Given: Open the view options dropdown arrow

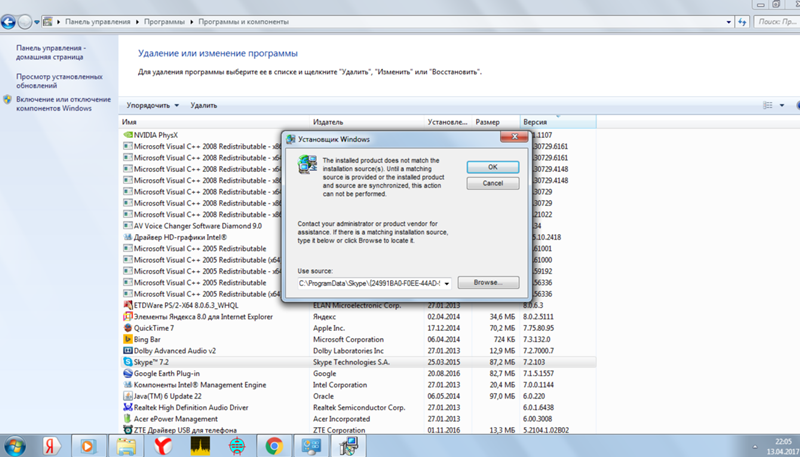Looking at the screenshot, I should click(x=782, y=106).
